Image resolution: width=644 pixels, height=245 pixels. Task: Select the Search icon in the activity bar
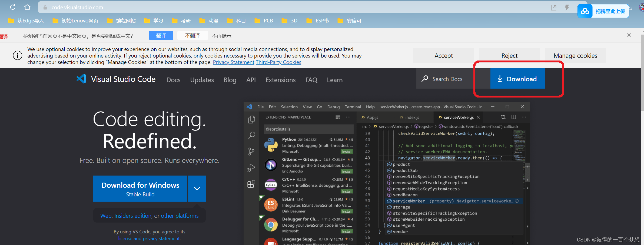(251, 135)
